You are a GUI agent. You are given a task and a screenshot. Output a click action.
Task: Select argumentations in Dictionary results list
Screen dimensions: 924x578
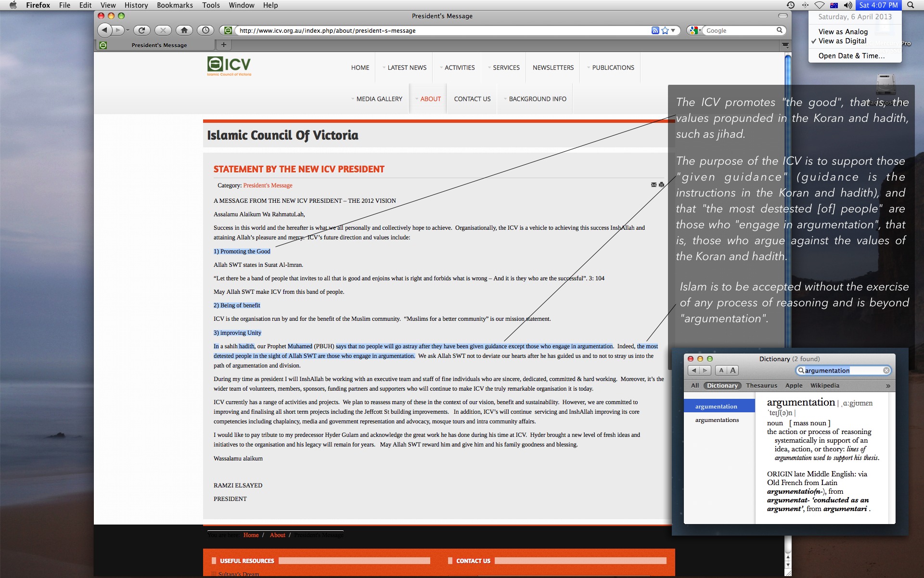[x=717, y=420]
